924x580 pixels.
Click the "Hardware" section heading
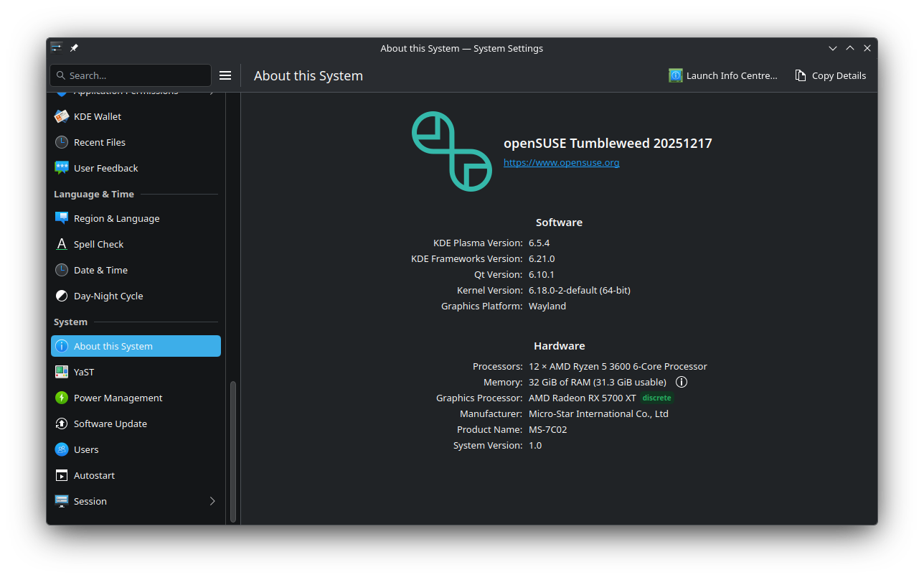pyautogui.click(x=560, y=346)
